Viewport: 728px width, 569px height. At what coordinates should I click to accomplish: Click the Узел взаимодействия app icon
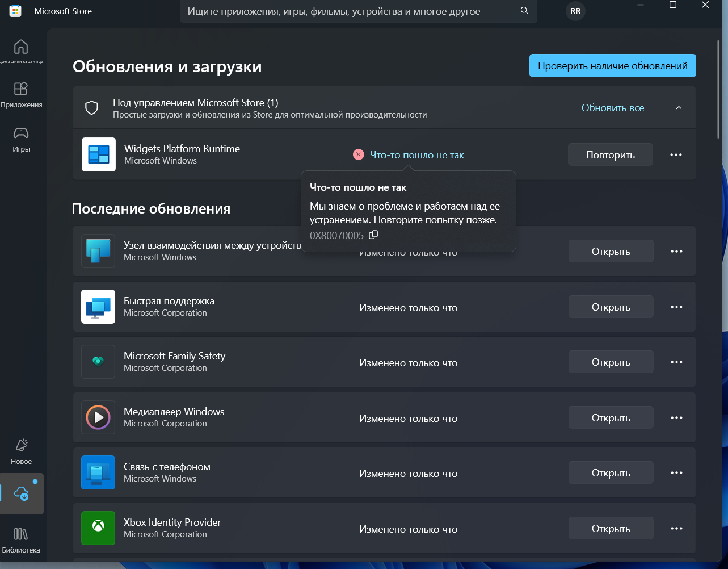pos(98,251)
